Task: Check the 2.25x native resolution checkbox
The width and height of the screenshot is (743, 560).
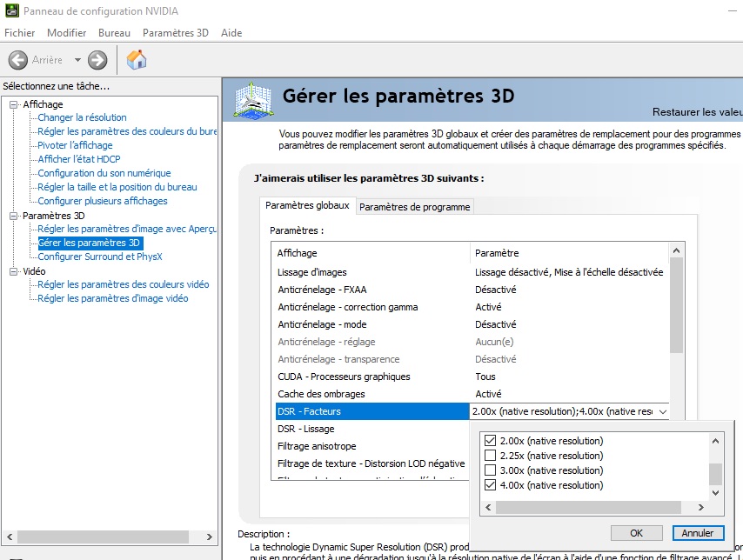Action: pos(491,456)
